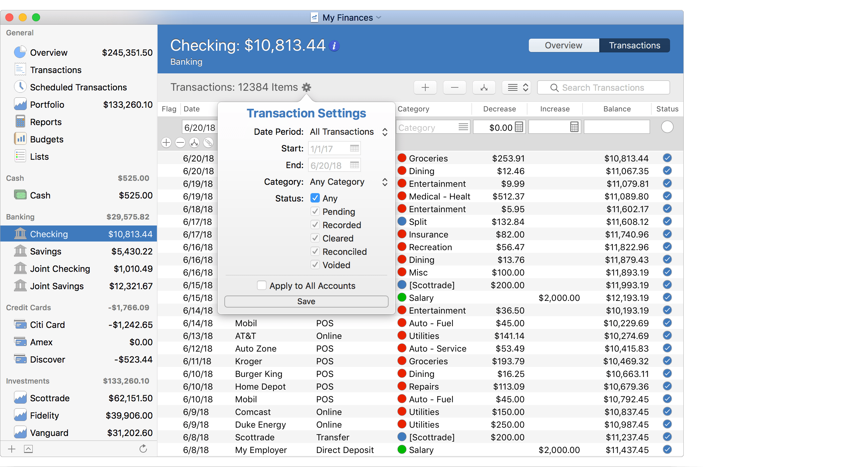Viewport: 868px width, 467px height.
Task: Click the transaction settings gear icon
Action: pos(307,87)
